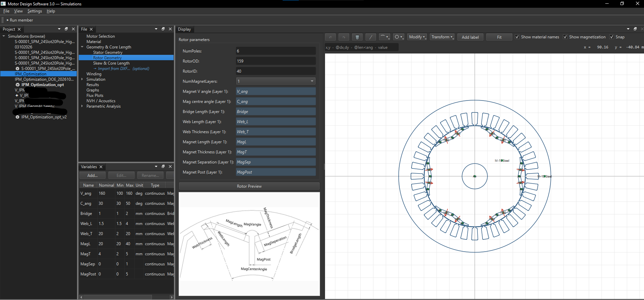Open the View menu

[19, 11]
